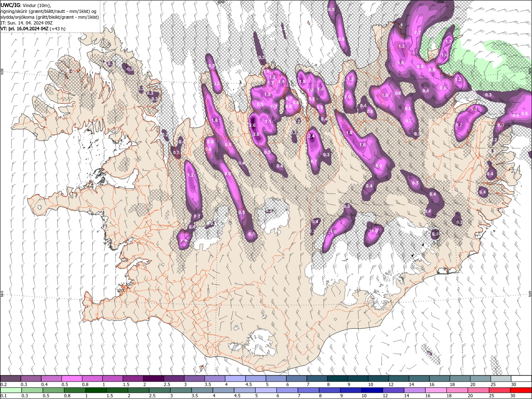Click the grey swatch at 20 in upper legend
Screen dimensions: 532x399
[480, 379]
